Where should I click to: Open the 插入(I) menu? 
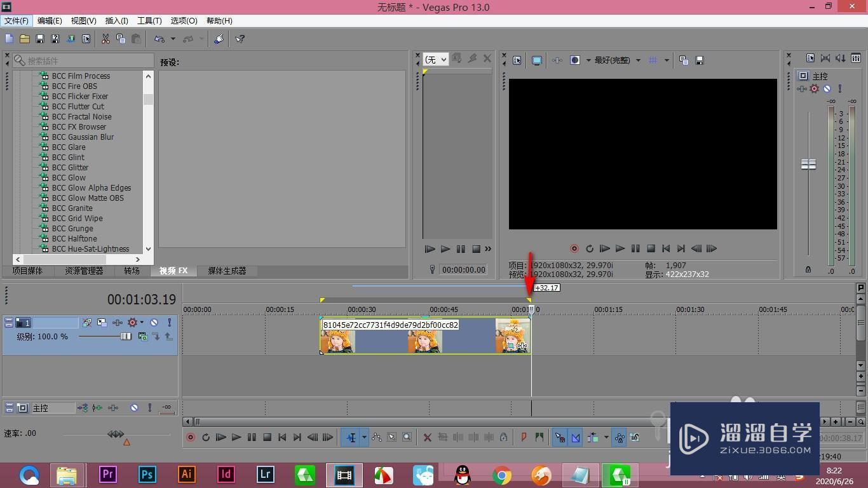coord(116,21)
